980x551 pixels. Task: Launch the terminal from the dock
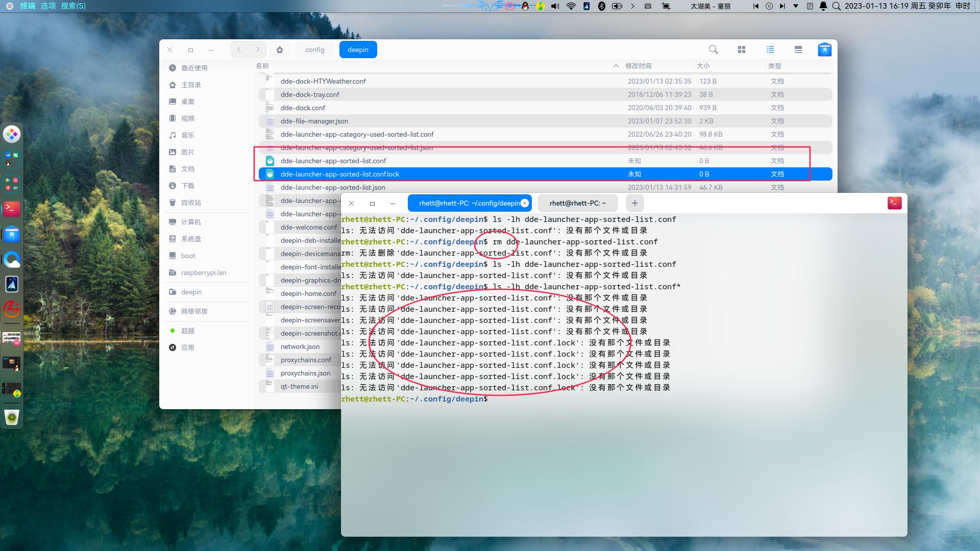pyautogui.click(x=11, y=209)
